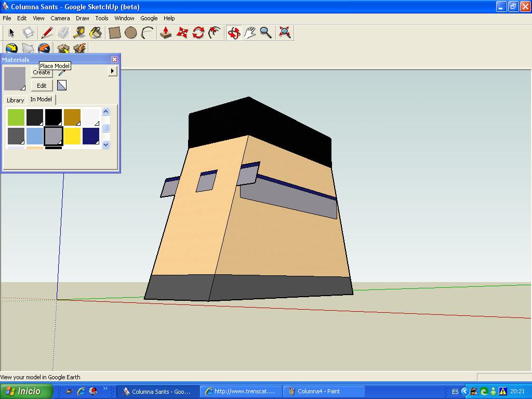The height and width of the screenshot is (399, 532).
Task: Select the Paint Bucket tool
Action: [x=96, y=33]
